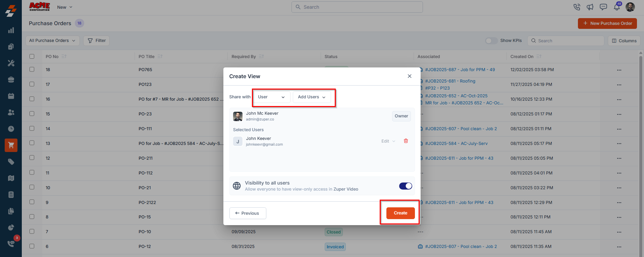644x257 pixels.
Task: Open the clock icon in the sidebar
Action: [x=11, y=129]
